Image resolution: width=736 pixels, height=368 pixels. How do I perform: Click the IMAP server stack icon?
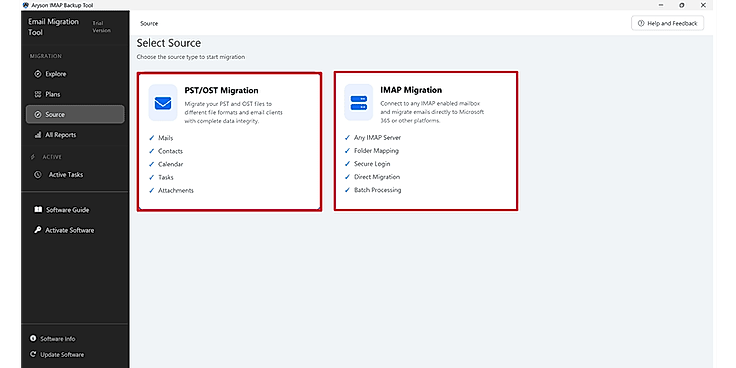coord(359,102)
